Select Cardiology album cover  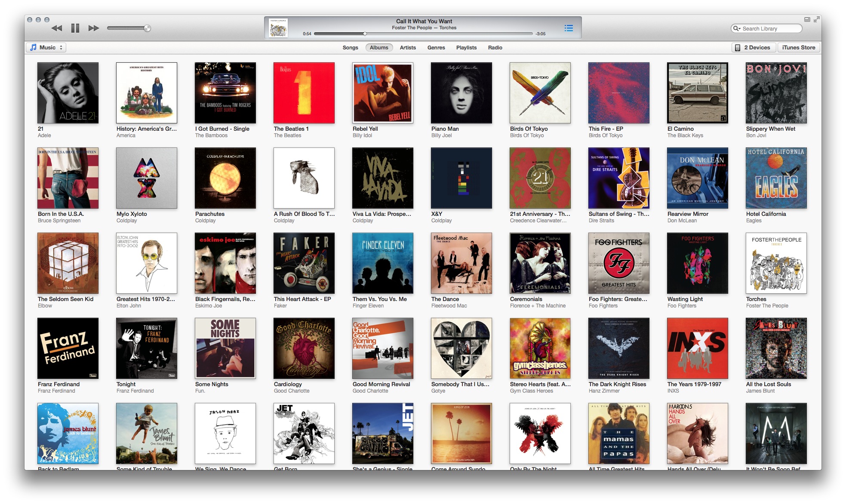[x=304, y=348]
